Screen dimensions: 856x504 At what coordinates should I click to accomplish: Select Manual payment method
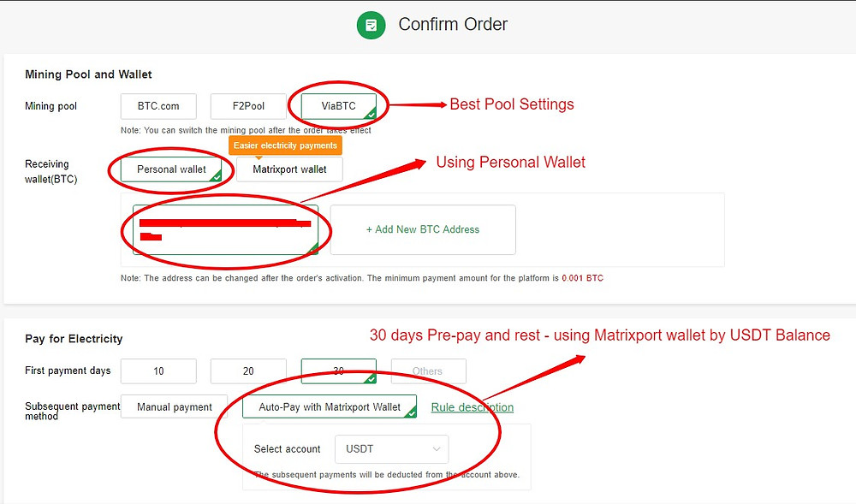(174, 407)
